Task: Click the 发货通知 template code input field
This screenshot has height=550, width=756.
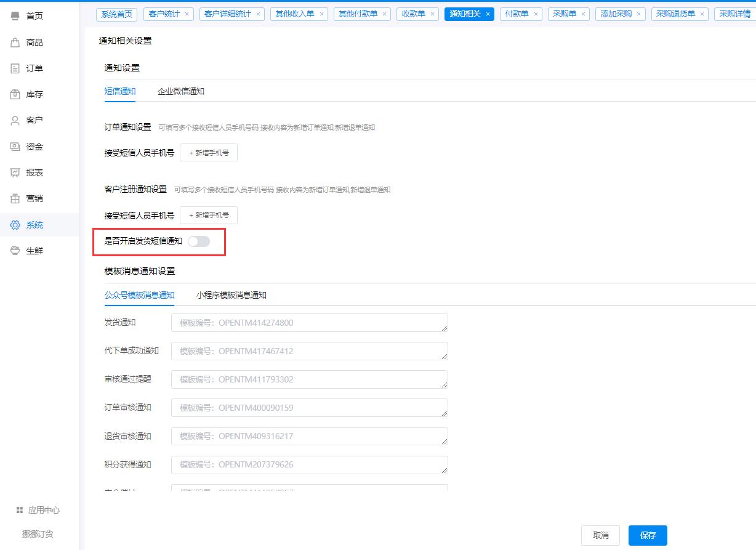Action: (x=309, y=322)
